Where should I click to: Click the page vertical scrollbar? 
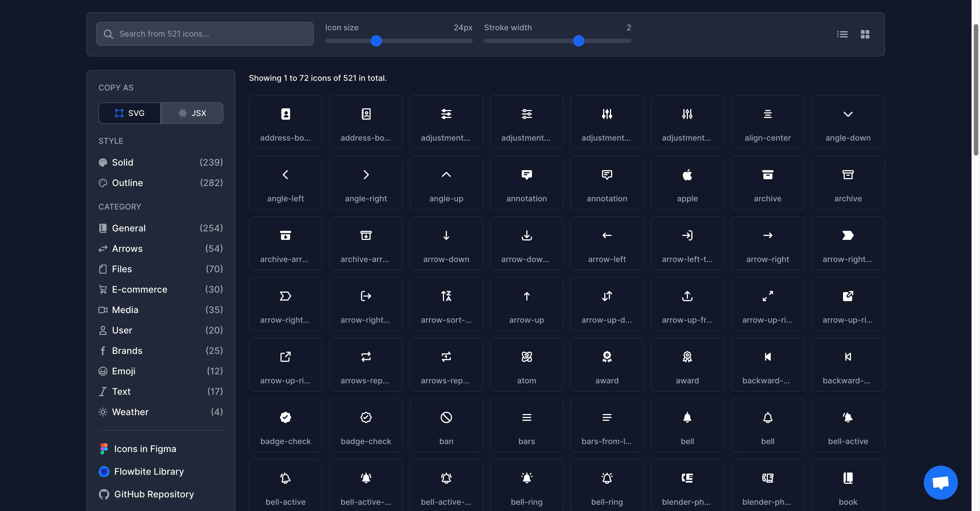975,90
